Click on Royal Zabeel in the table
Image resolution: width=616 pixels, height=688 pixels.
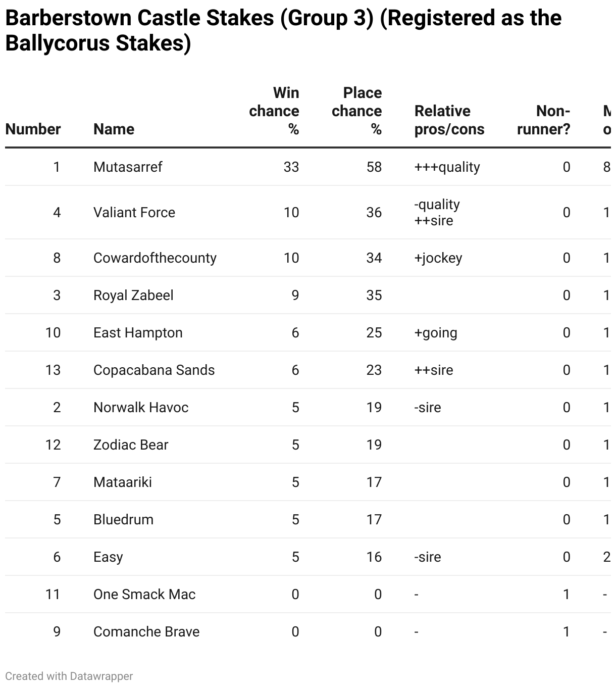[x=133, y=296]
